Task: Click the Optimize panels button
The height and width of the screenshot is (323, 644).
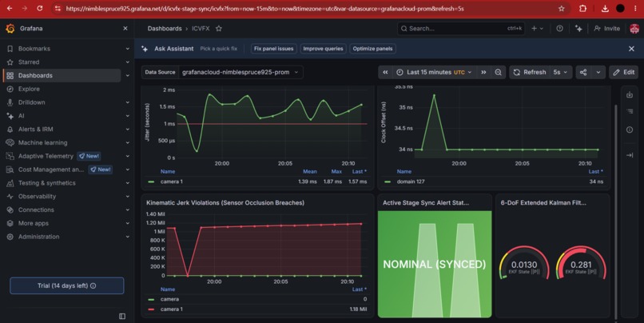Action: coord(372,49)
